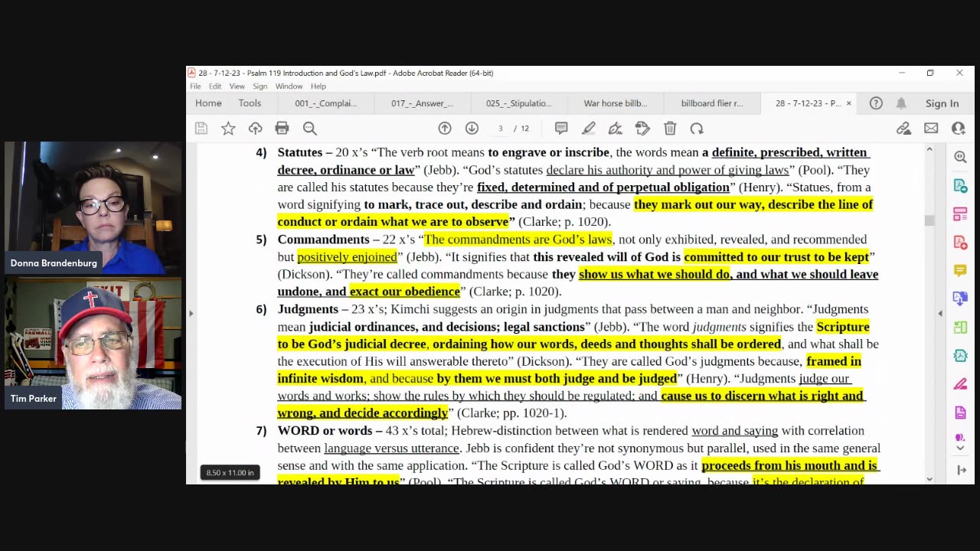
Task: Go to the previous page with the up arrow
Action: (445, 129)
